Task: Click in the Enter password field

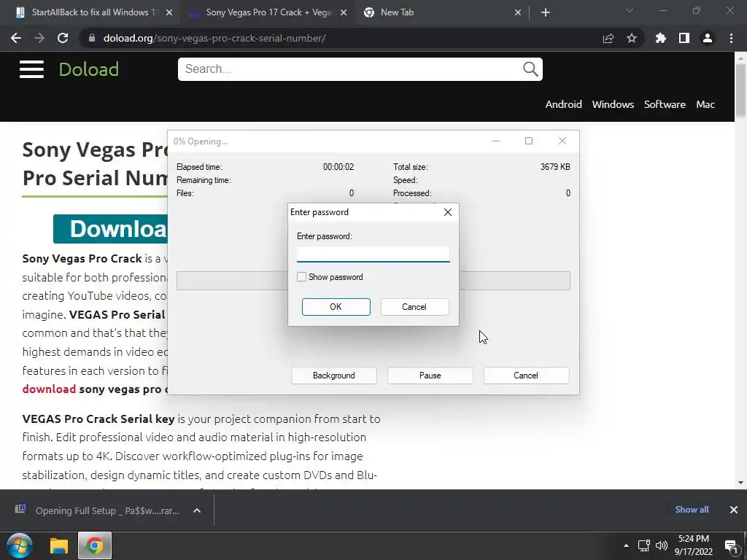Action: [x=373, y=254]
